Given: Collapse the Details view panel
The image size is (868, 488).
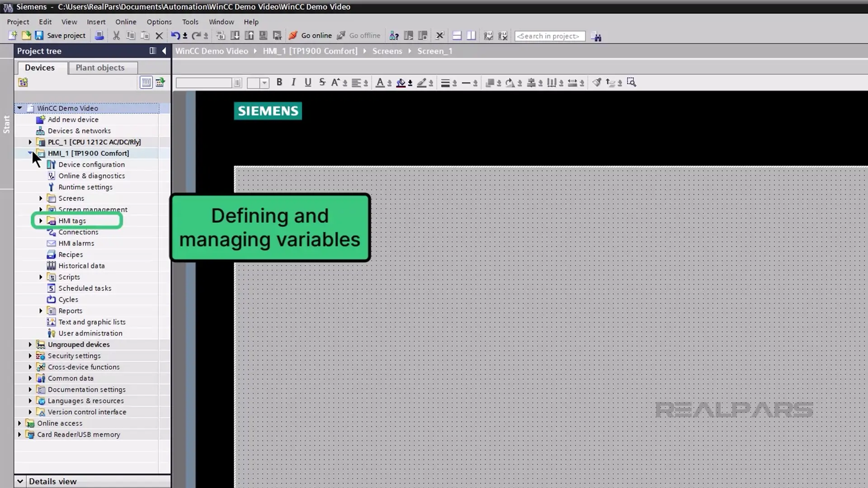Looking at the screenshot, I should pos(20,481).
